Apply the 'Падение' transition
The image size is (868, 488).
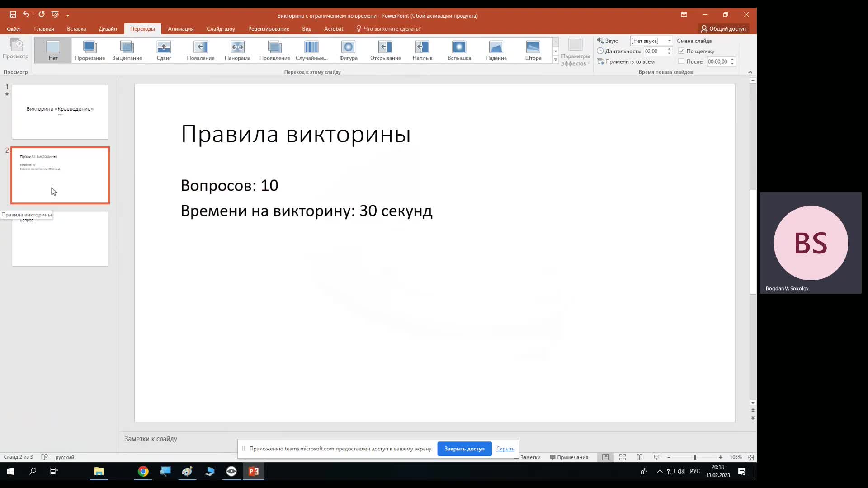(x=496, y=50)
